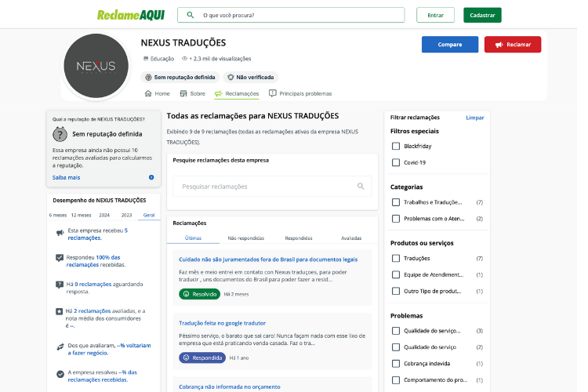Screen dimensions: 588x392
Task: Enable the Covid-19 filter checkbox
Action: pyautogui.click(x=396, y=162)
